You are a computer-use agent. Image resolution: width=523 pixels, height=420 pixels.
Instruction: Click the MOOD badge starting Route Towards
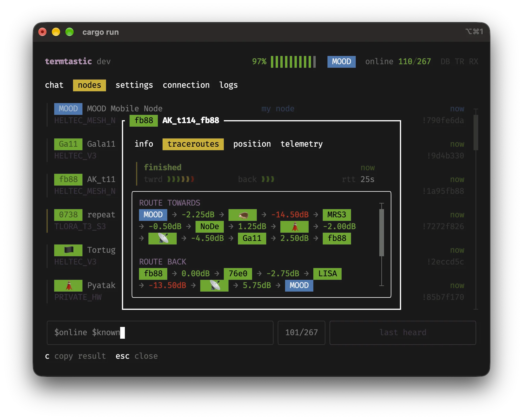tap(153, 215)
